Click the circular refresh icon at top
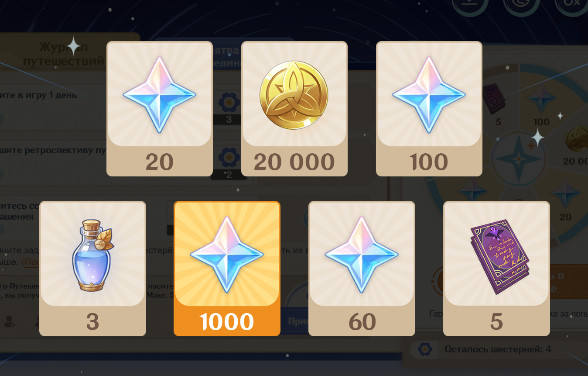Viewport: 588px width, 376px height. [521, 5]
